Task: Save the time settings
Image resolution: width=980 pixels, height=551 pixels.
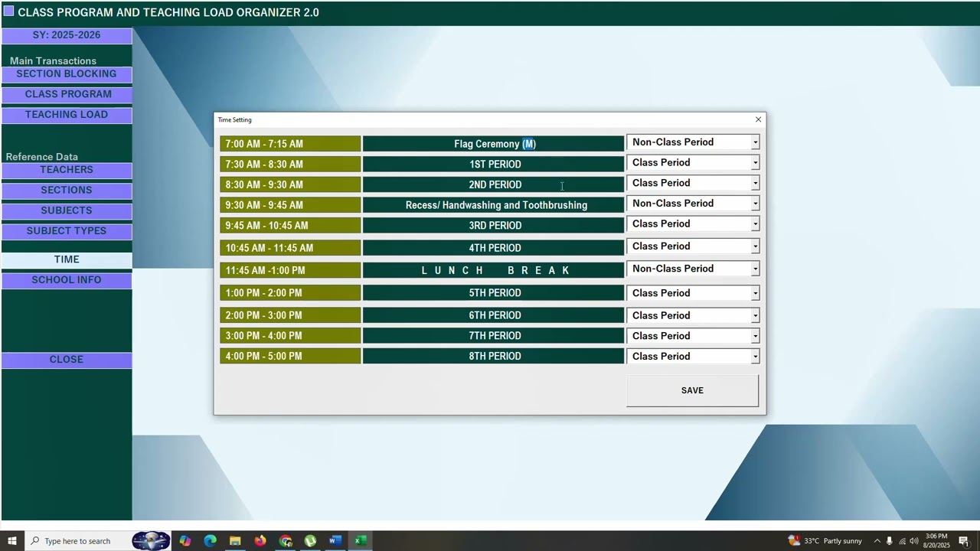Action: click(692, 390)
